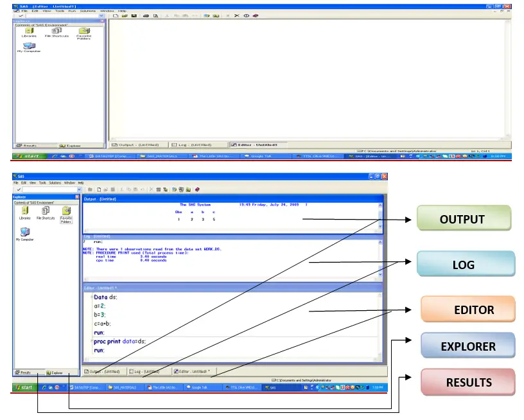524x420 pixels.
Task: Open the Run menu in the upper window
Action: (x=71, y=11)
